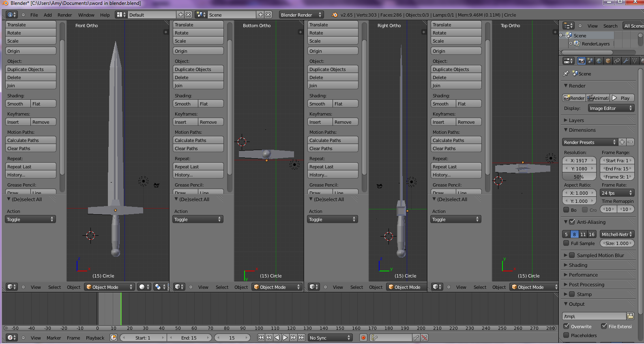
Task: Open the Help menu
Action: coord(105,15)
